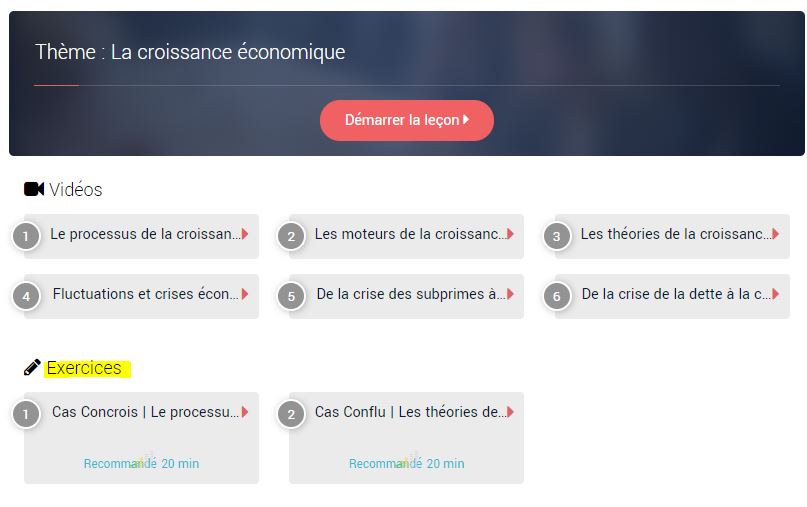The image size is (807, 507).
Task: Open exercise "Cas Conflu"
Action: 410,412
